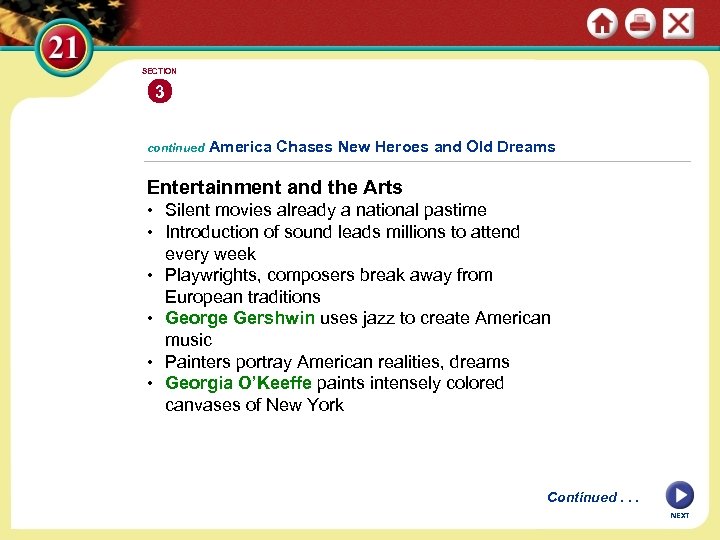The width and height of the screenshot is (720, 540).
Task: Click title 'America Chases New Heroes and Old Dreams'
Action: pyautogui.click(x=382, y=146)
